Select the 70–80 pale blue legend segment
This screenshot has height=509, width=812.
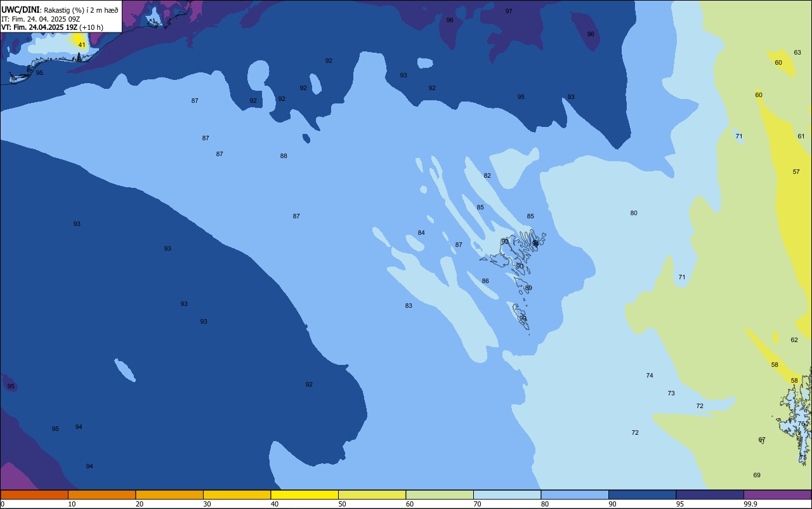point(507,494)
